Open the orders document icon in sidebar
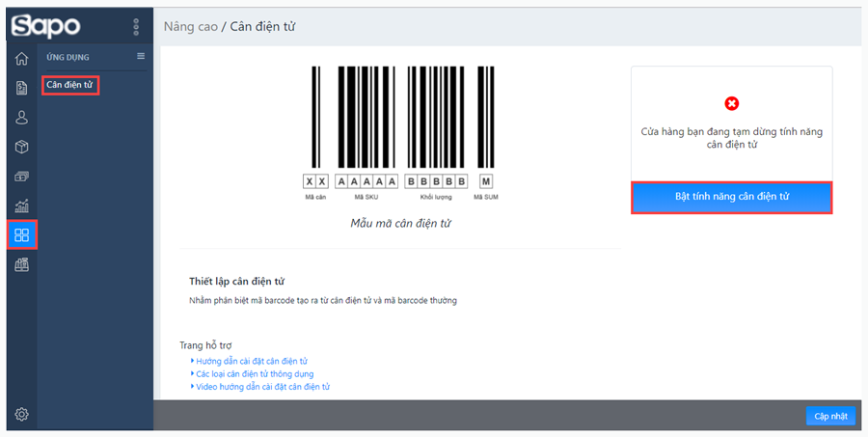 (x=21, y=88)
